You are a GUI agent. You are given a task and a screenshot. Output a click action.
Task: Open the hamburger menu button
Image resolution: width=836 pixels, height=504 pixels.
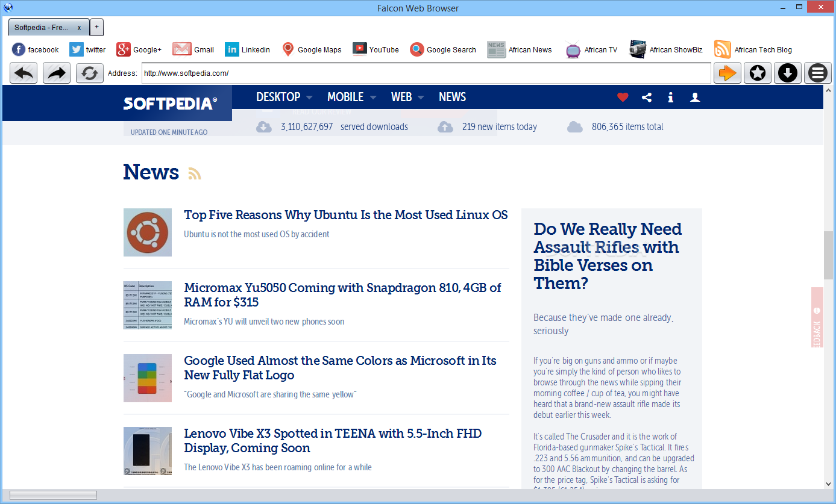point(818,73)
